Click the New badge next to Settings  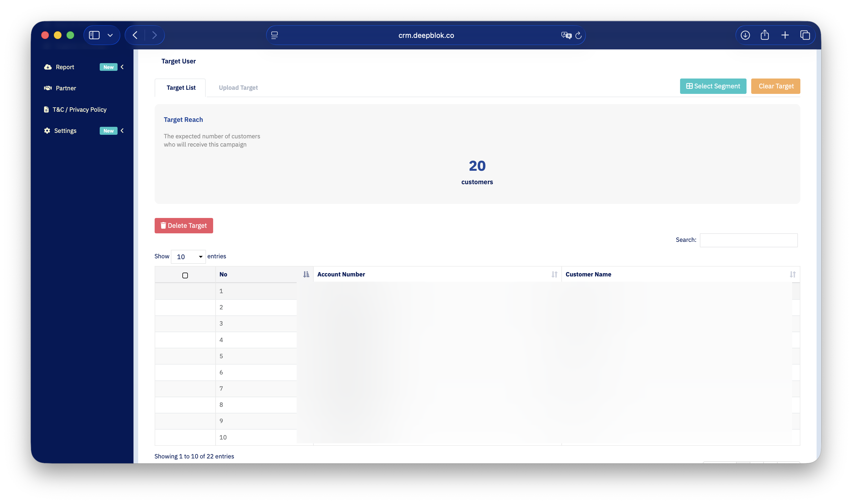coord(108,130)
